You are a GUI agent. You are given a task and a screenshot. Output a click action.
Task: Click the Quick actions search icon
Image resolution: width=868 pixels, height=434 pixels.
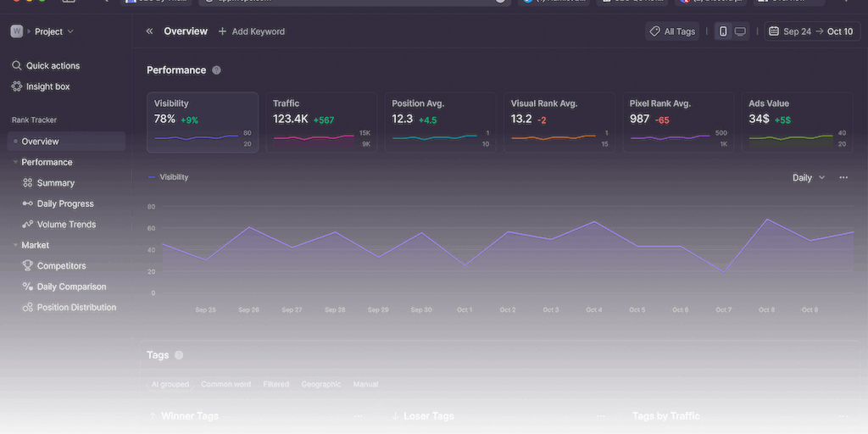[16, 65]
